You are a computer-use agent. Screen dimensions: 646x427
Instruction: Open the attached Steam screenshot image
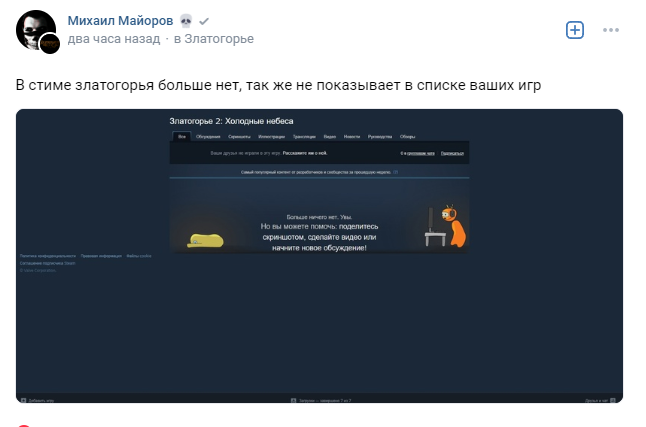[319, 256]
